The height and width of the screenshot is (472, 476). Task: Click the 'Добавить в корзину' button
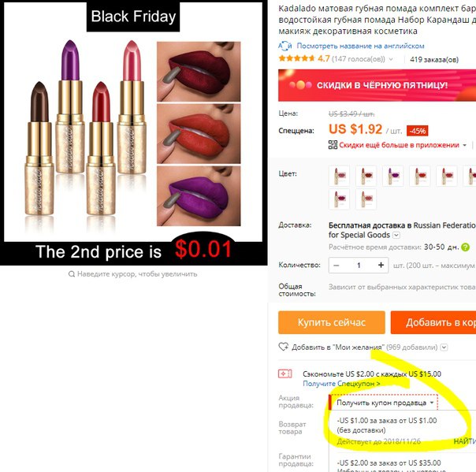pyautogui.click(x=433, y=322)
